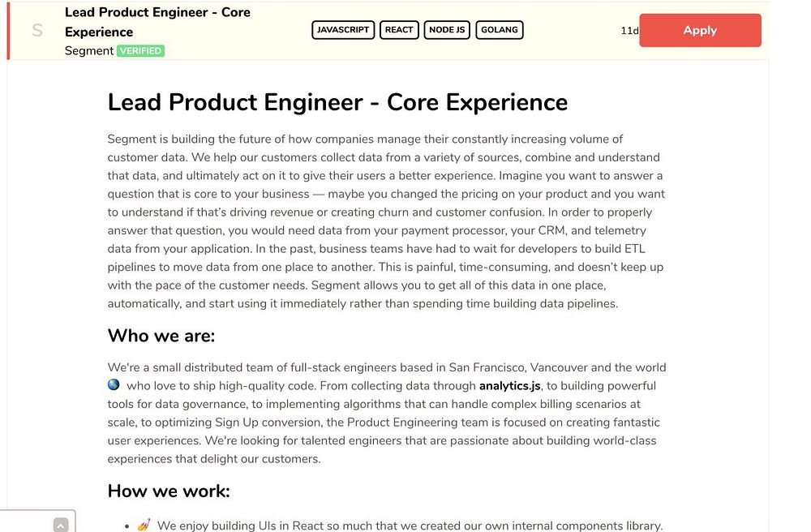811x532 pixels.
Task: Expand the bottom-left widget with the chevron
Action: [x=61, y=525]
